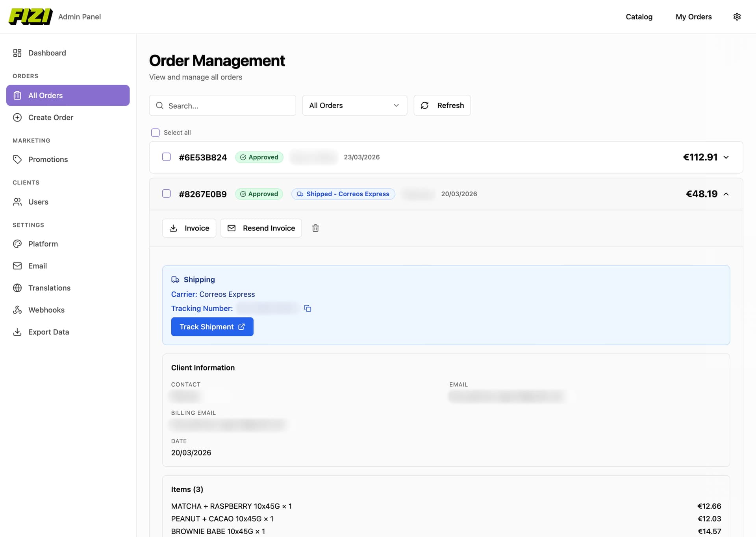Select the Promotions section icon
This screenshot has height=537, width=756.
(x=17, y=159)
